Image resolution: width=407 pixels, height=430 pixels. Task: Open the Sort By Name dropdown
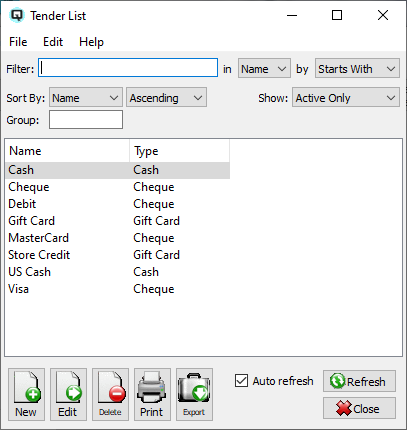[x=86, y=98]
